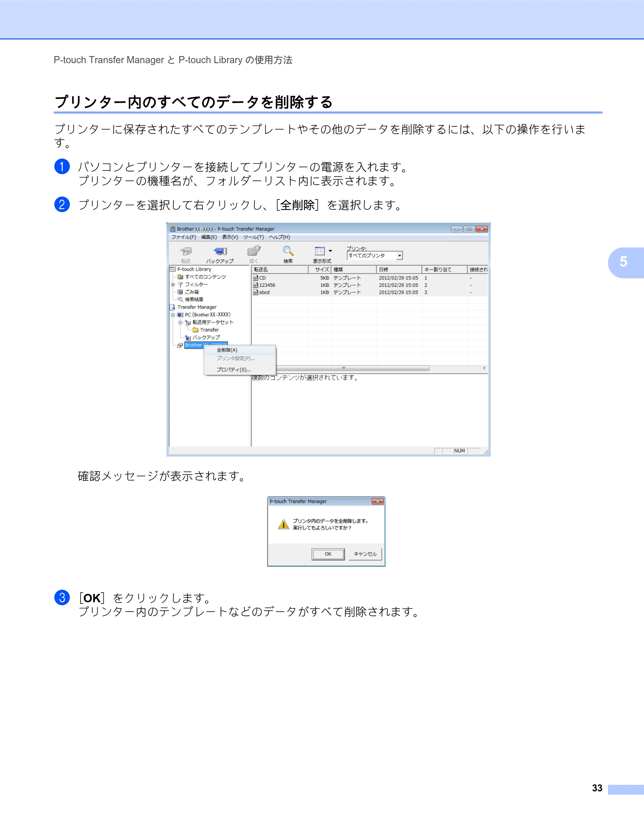Viewport: 644px width, 833px height.
Task: Click the NUM status bar indicator
Action: point(459,451)
